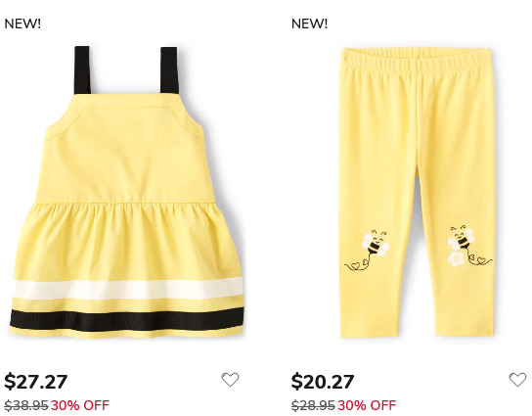532x416 pixels.
Task: Click the elastic waistband of the leggings
Action: [x=417, y=57]
